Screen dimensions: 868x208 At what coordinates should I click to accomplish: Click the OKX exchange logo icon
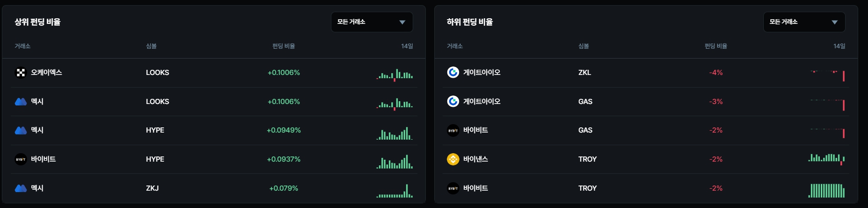21,73
